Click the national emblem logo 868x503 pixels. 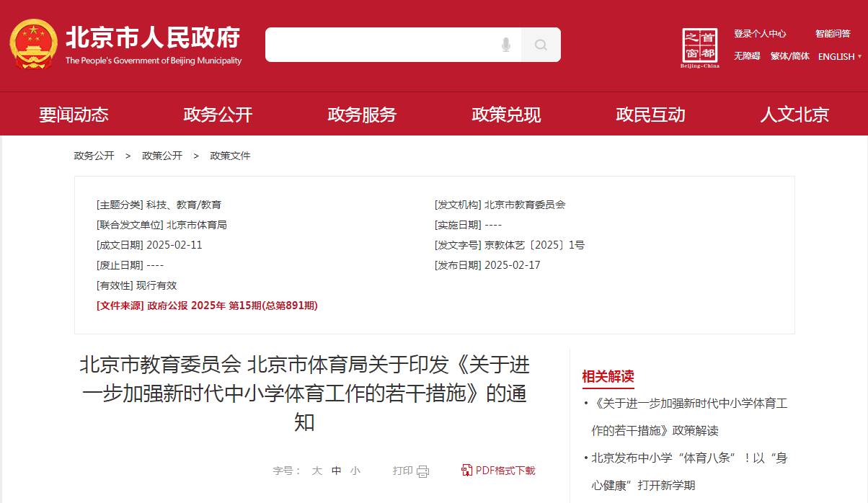33,45
